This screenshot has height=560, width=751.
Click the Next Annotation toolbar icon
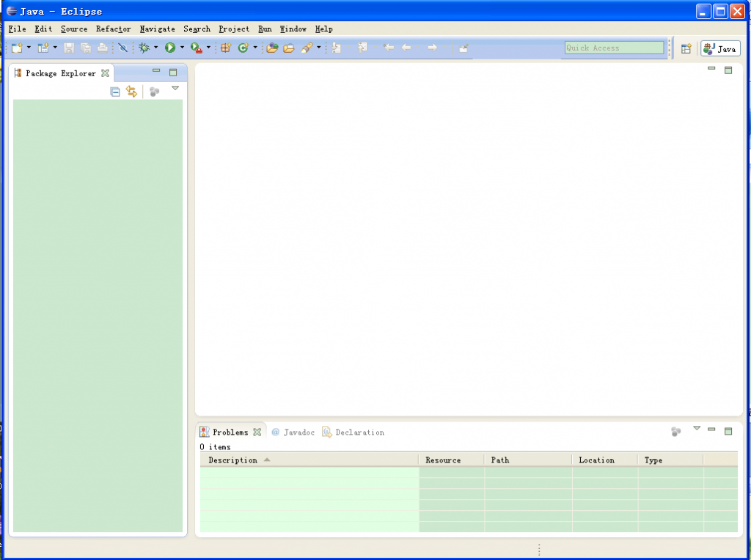point(336,48)
